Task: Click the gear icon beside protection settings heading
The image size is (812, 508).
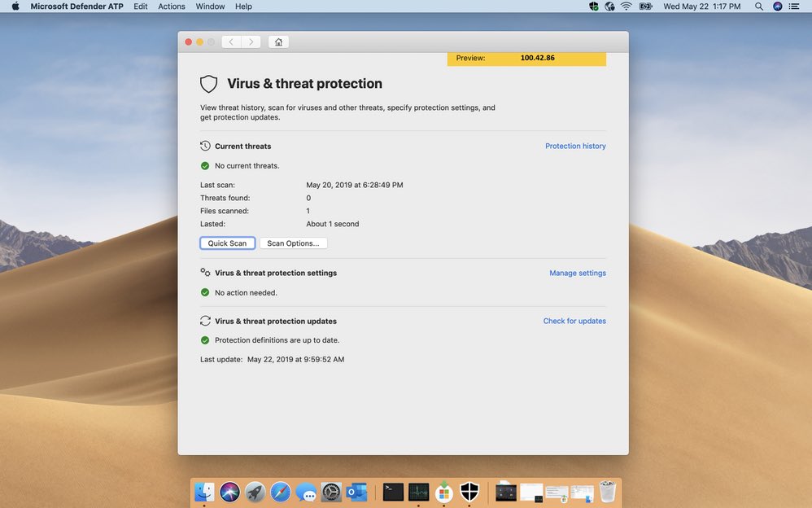Action: 205,273
